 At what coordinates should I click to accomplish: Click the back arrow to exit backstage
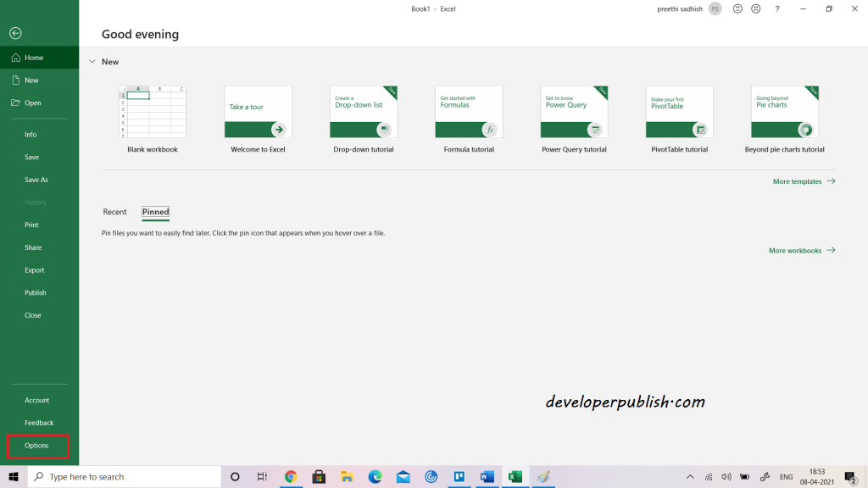click(15, 33)
